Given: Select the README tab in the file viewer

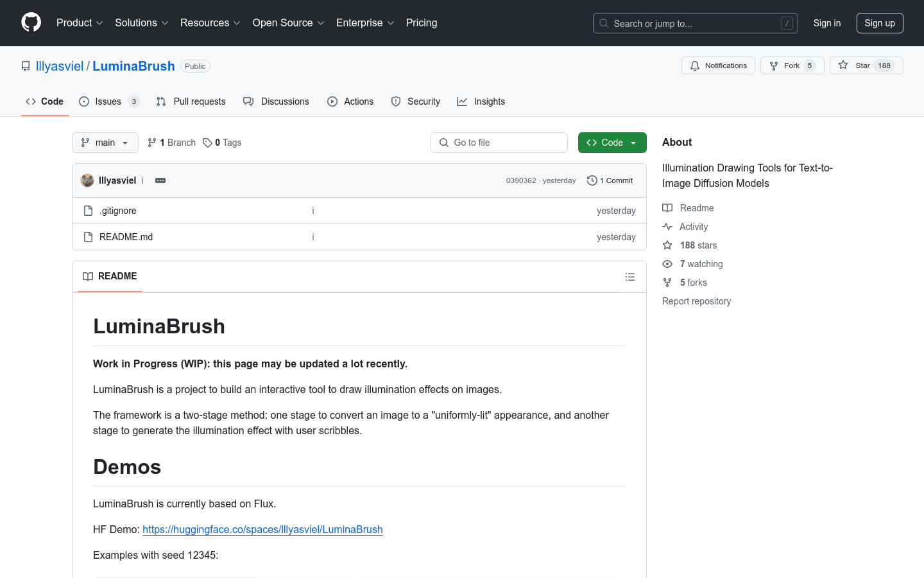Looking at the screenshot, I should (x=110, y=276).
